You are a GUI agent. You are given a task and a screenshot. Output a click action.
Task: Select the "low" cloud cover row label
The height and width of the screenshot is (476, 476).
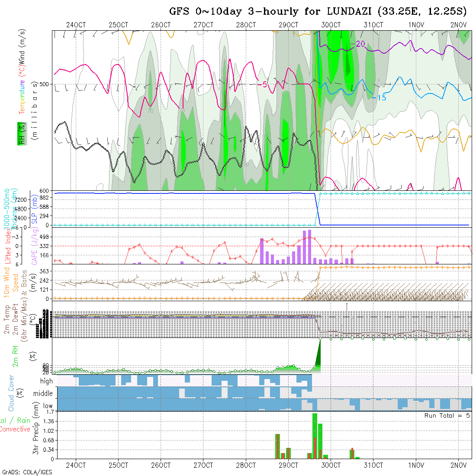[48, 406]
